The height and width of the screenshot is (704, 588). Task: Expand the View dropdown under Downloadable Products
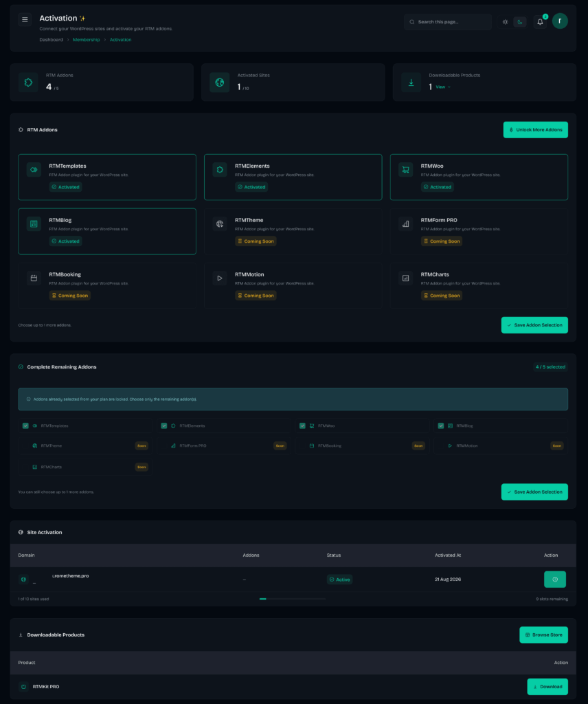[442, 87]
